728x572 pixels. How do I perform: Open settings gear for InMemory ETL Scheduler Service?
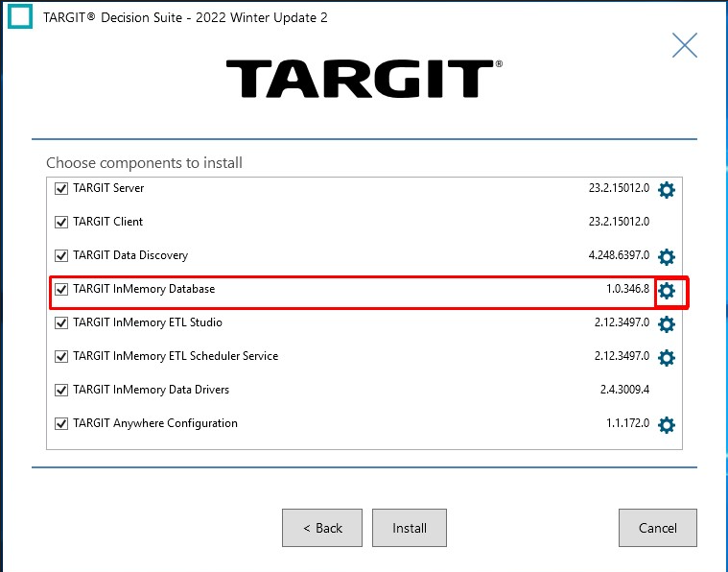(667, 357)
